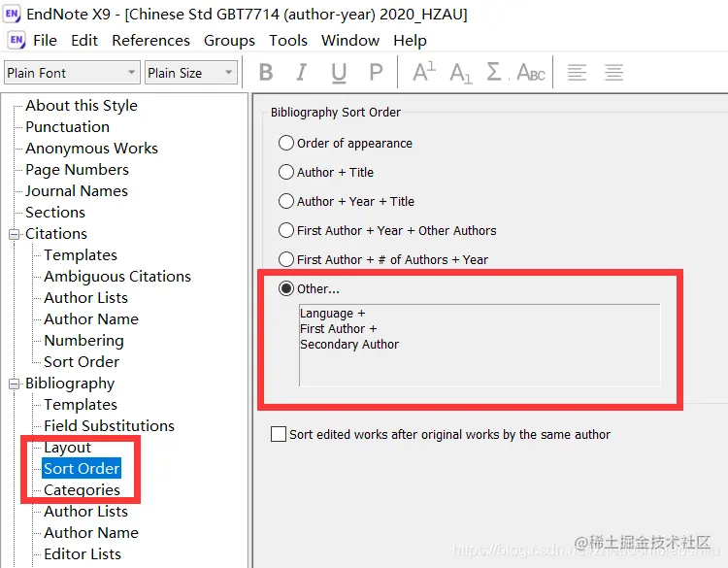This screenshot has height=568, width=728.
Task: Apply Small Caps formatting
Action: pos(531,73)
